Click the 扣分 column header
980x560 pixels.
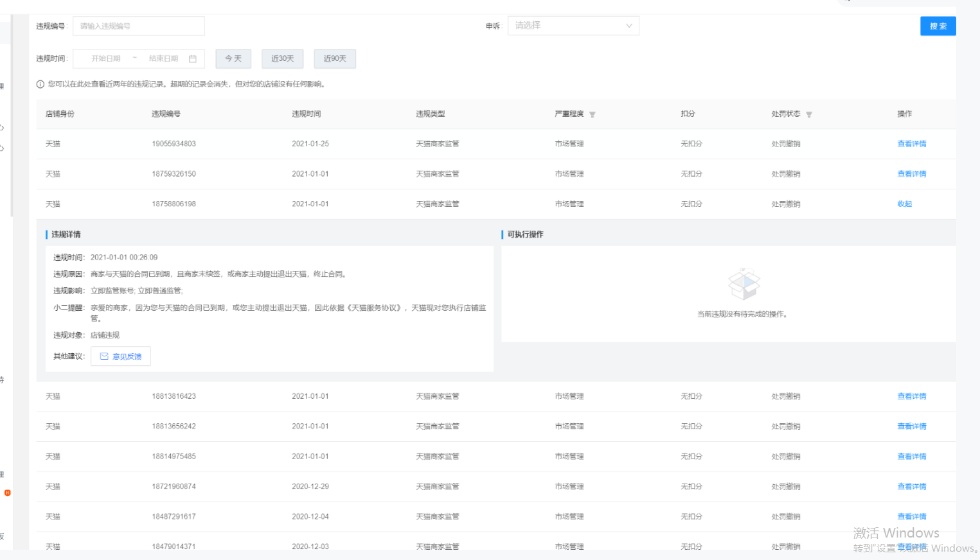point(688,114)
